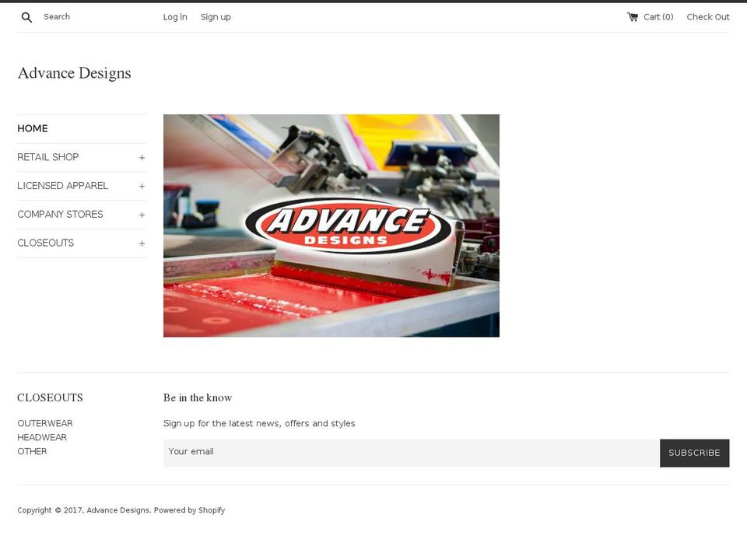Click the SUBSCRIBE button

[694, 453]
